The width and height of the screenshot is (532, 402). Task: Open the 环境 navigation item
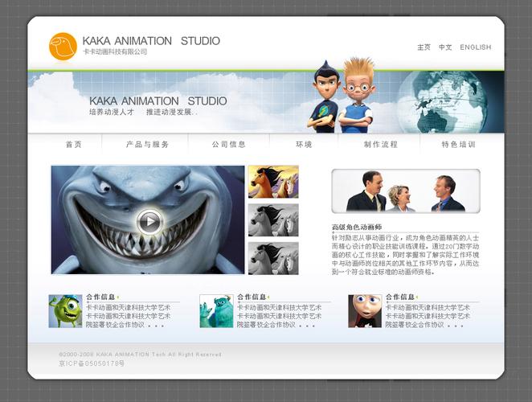point(304,145)
